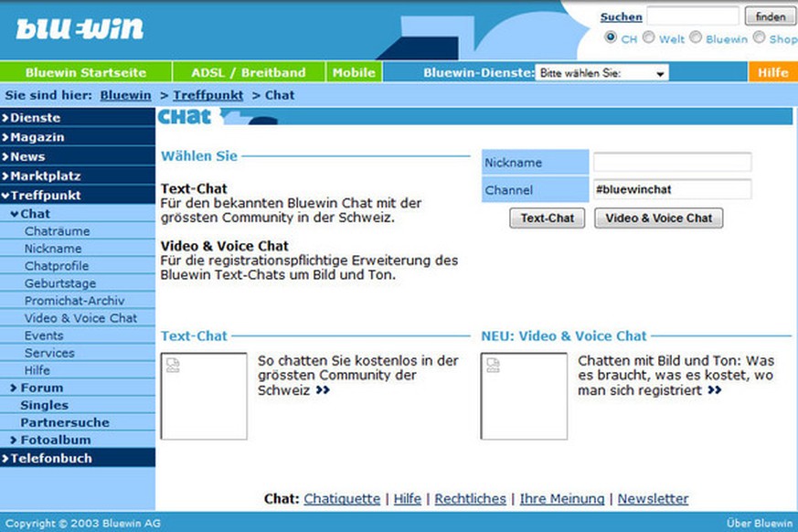Select the Bluewin search radio button

click(x=696, y=38)
